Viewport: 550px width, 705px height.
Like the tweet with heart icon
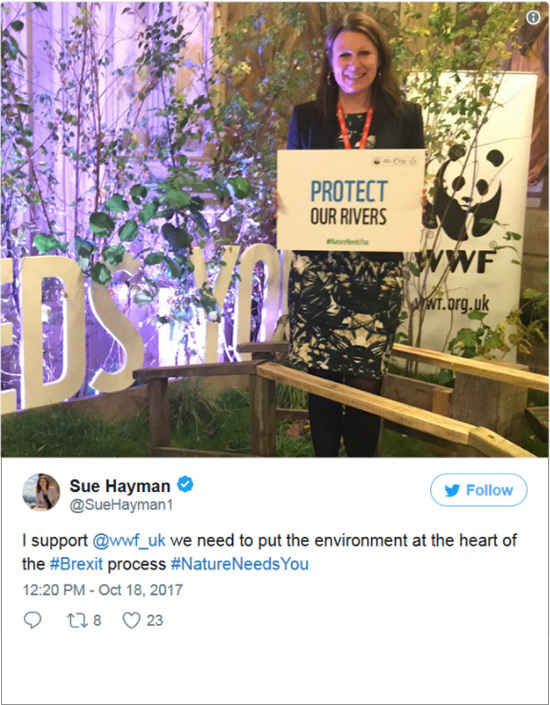point(132,620)
